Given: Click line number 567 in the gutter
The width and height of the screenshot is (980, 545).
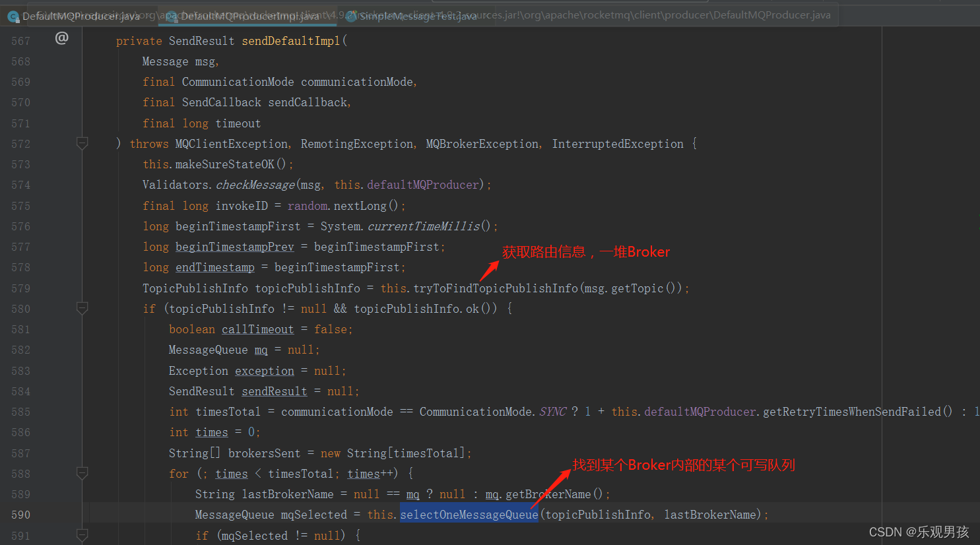Looking at the screenshot, I should 20,41.
